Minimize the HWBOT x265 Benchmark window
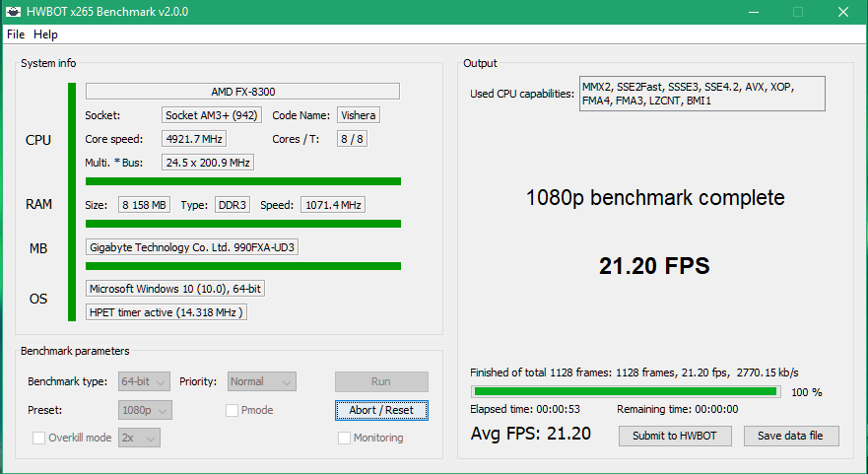 pyautogui.click(x=754, y=12)
